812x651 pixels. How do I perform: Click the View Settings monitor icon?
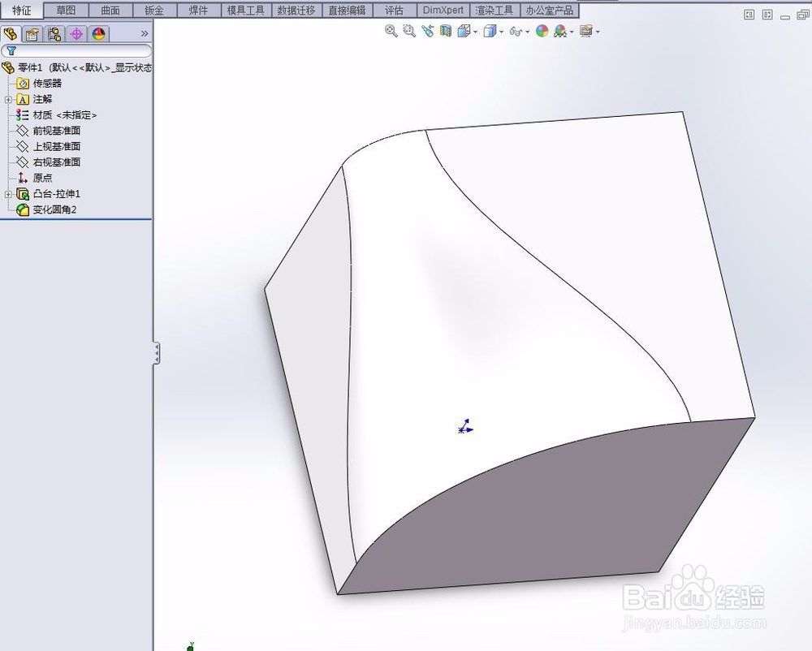coord(585,31)
